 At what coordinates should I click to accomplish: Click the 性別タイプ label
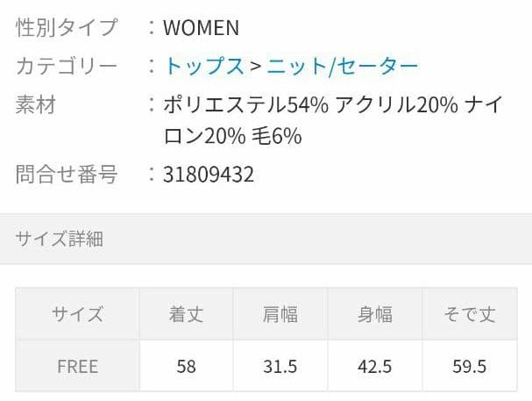[x=67, y=27]
